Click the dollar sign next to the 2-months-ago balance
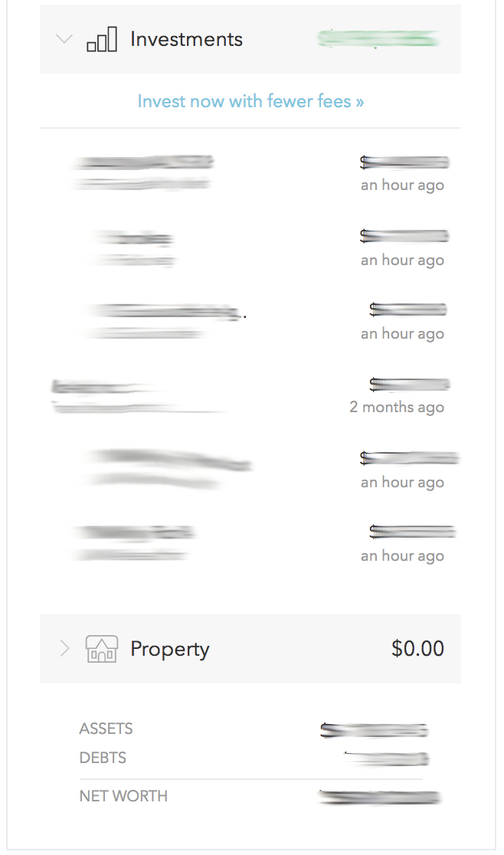The height and width of the screenshot is (855, 504). 373,382
